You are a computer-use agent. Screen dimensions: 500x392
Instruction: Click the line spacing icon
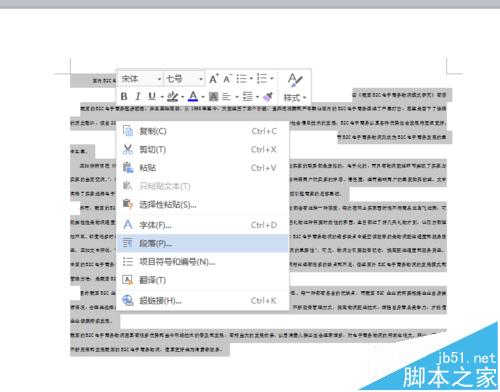(x=247, y=97)
